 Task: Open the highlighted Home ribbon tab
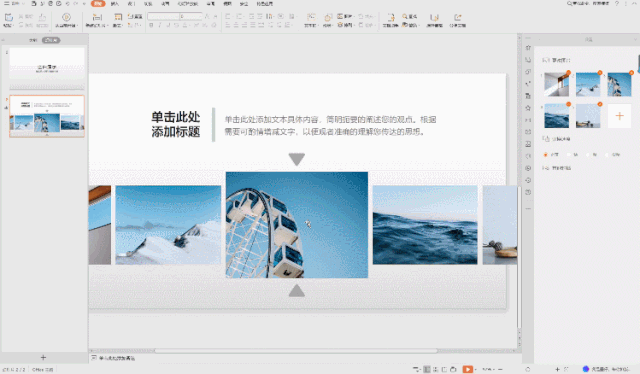pyautogui.click(x=98, y=4)
